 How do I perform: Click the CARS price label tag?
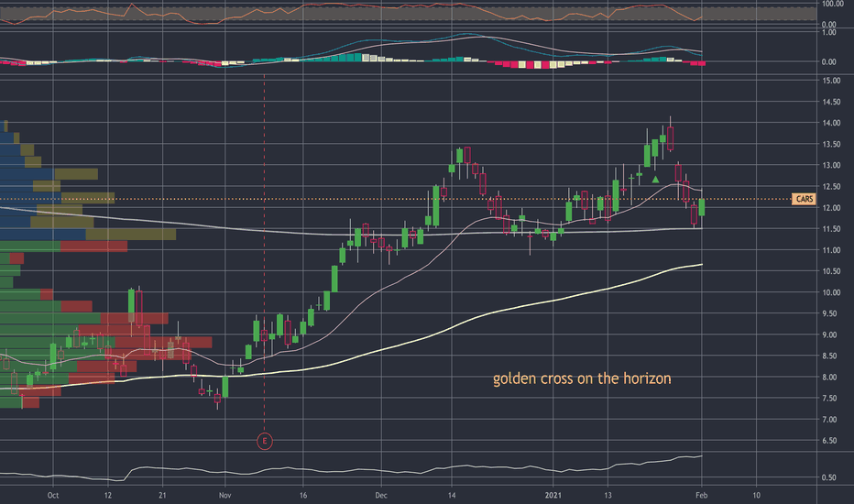[x=804, y=199]
